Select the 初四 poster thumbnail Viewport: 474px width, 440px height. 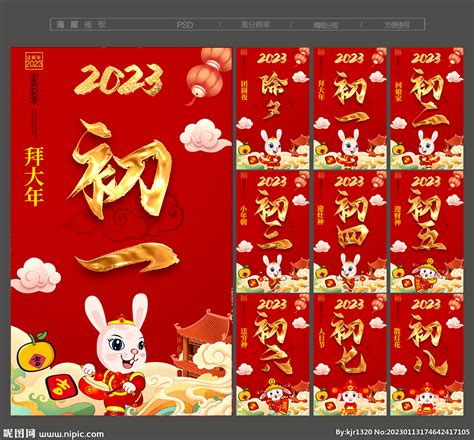350,232
